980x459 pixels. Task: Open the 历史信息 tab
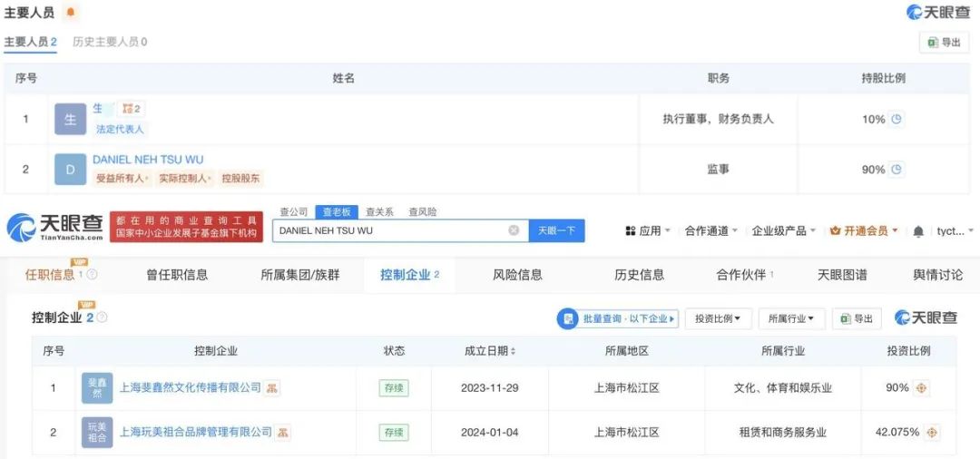pos(639,275)
